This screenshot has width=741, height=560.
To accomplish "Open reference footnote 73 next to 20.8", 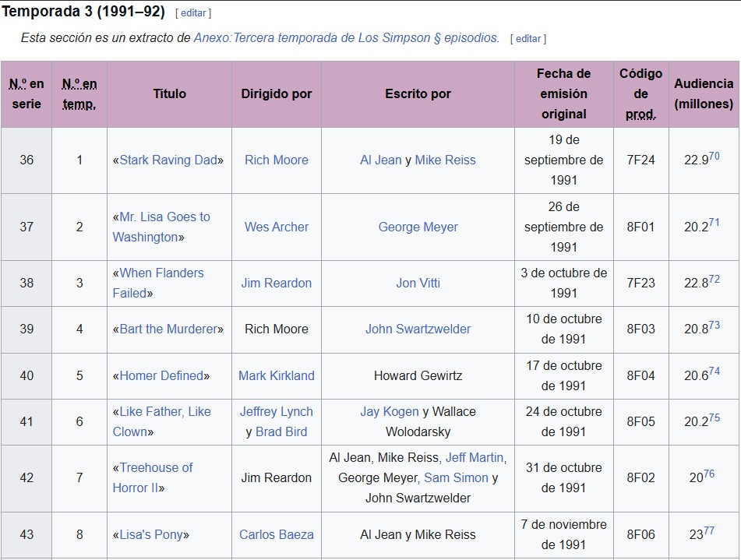I will coord(714,325).
